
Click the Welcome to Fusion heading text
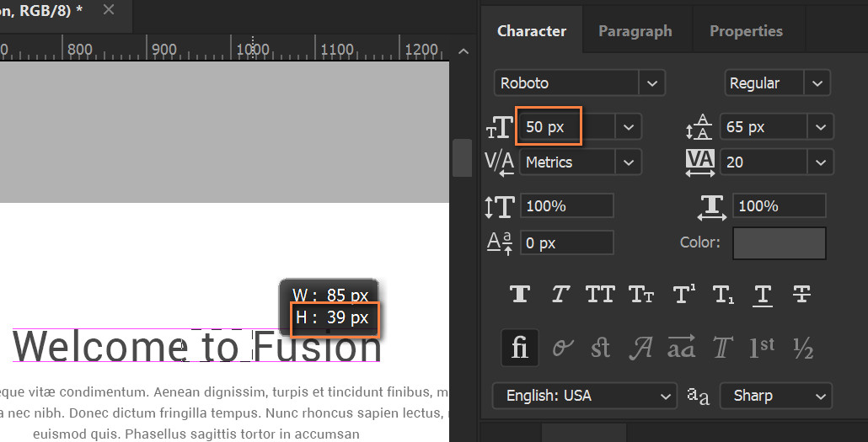pyautogui.click(x=197, y=346)
